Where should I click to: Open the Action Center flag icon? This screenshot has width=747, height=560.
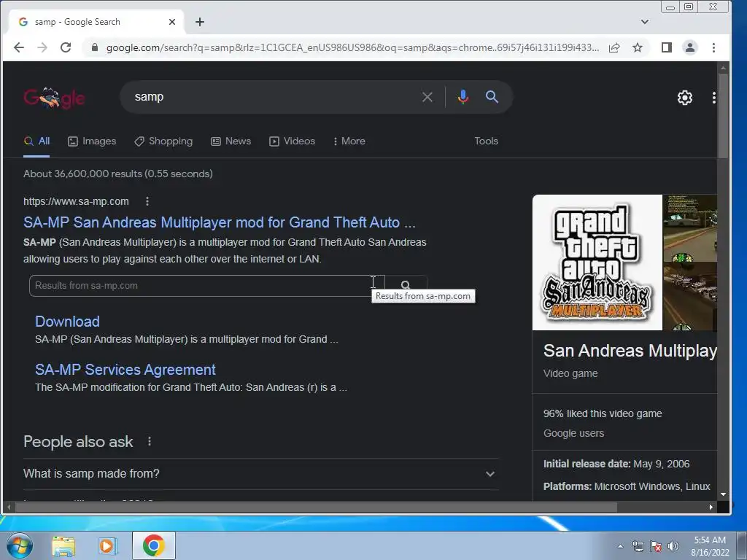tap(656, 547)
